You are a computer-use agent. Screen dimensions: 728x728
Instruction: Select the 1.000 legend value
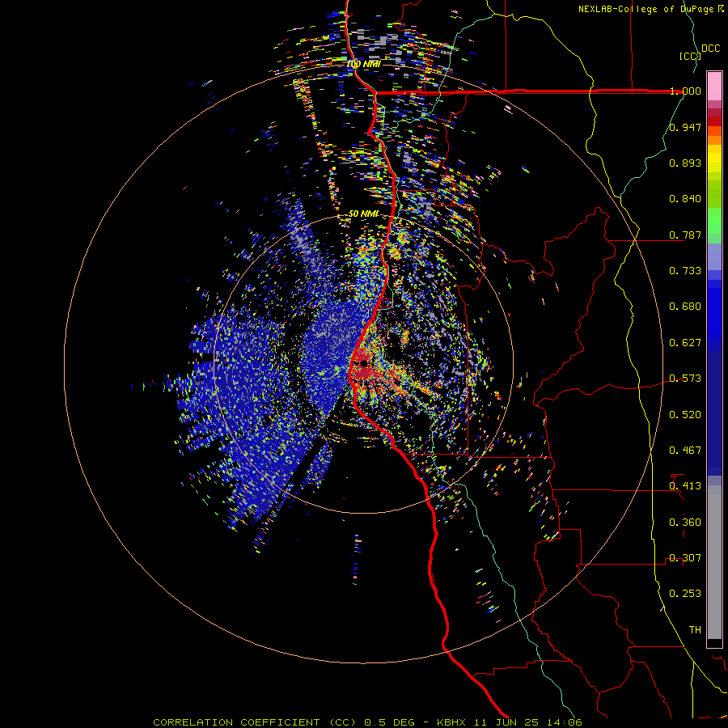[685, 91]
